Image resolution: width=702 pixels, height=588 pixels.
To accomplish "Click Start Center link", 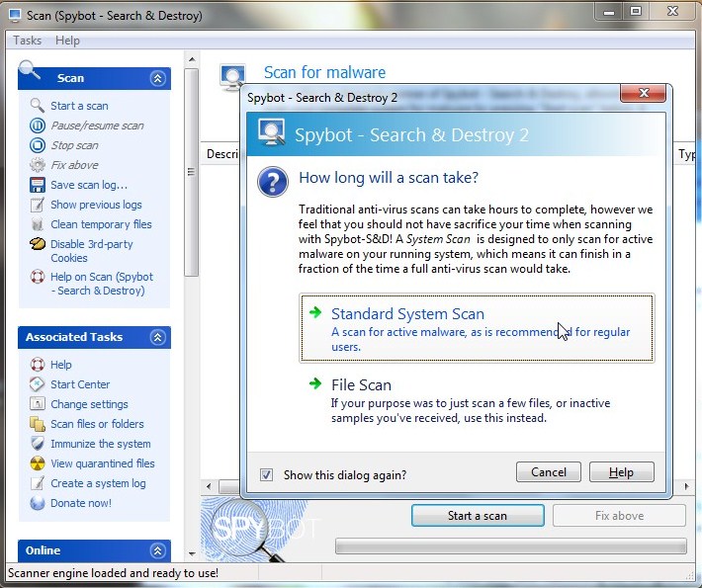I will pos(80,384).
